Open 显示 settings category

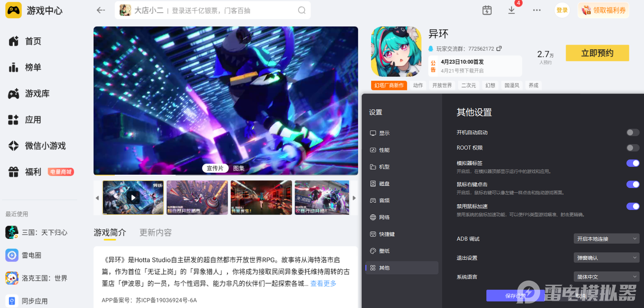tap(402, 133)
